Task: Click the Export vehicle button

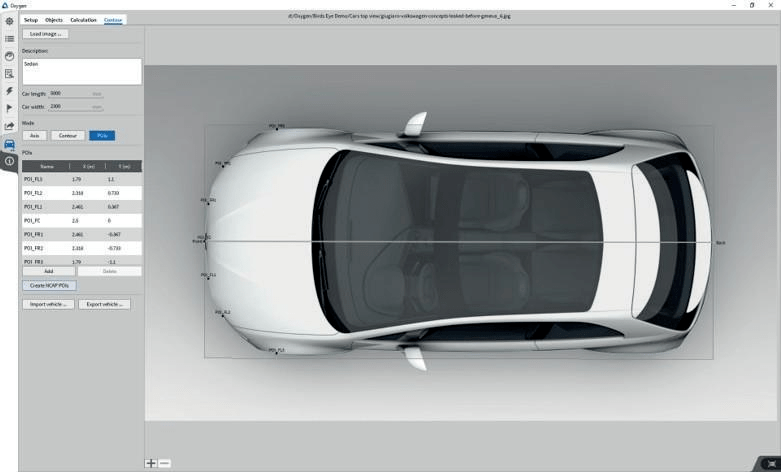Action: click(105, 304)
